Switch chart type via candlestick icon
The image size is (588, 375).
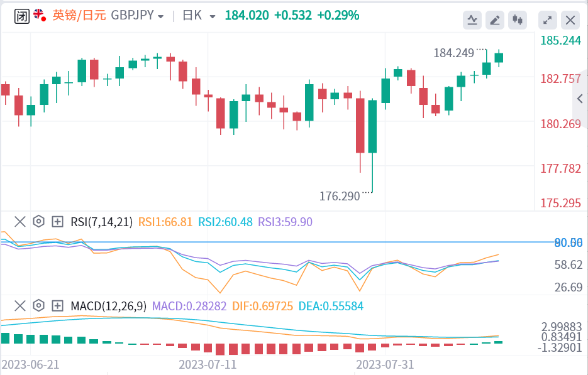[x=518, y=20]
